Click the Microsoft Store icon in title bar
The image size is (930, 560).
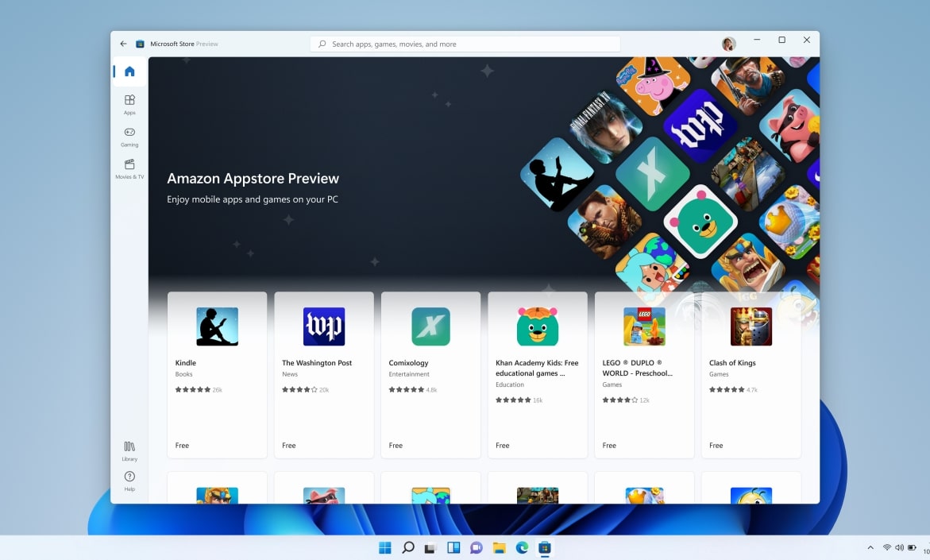pos(140,44)
